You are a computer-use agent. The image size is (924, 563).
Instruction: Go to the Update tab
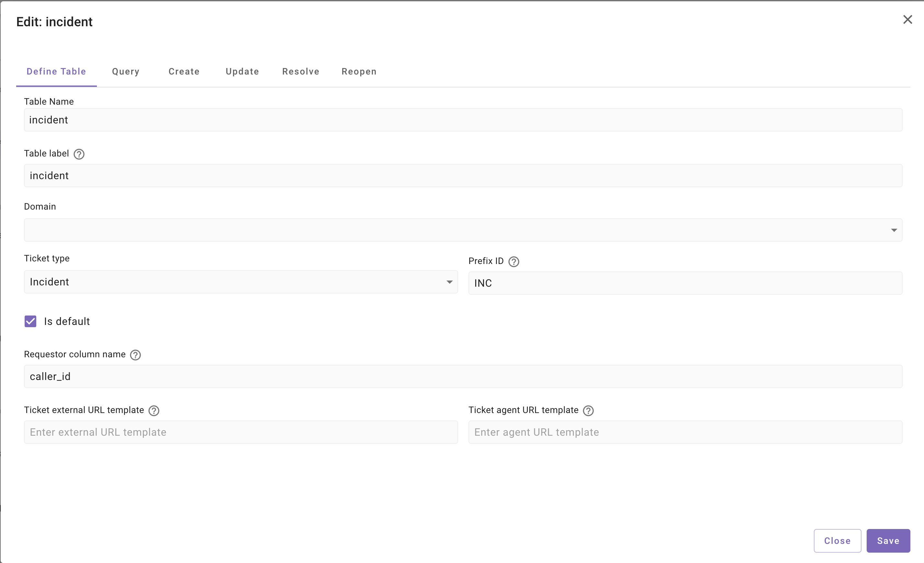[242, 72]
